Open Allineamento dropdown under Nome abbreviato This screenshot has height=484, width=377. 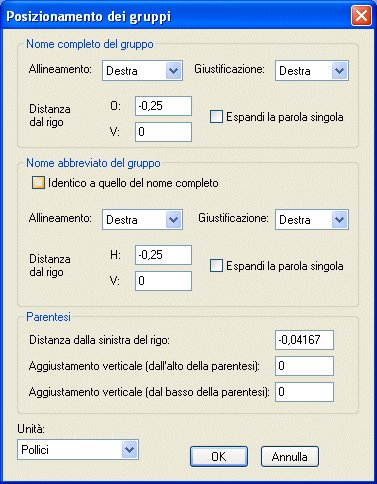point(142,220)
